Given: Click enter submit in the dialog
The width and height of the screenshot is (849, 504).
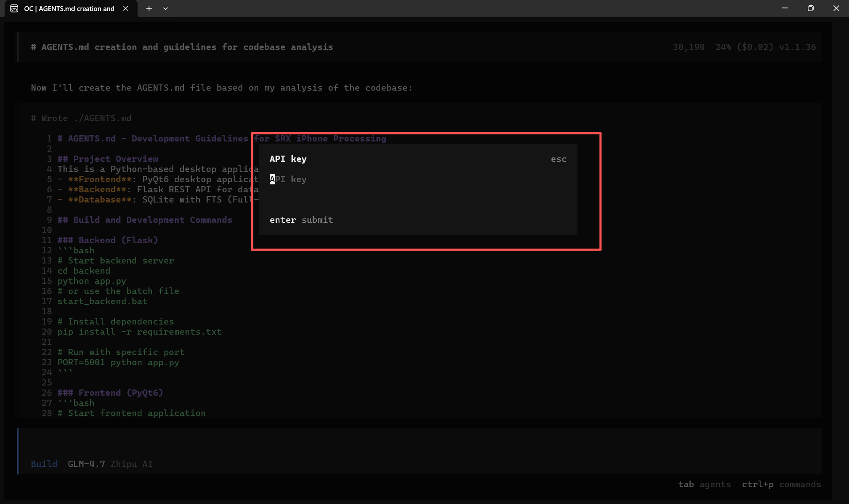Looking at the screenshot, I should [x=301, y=220].
